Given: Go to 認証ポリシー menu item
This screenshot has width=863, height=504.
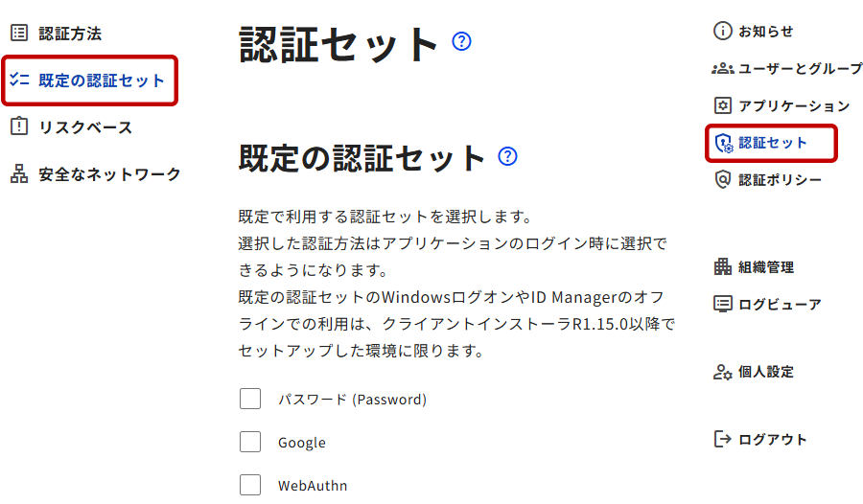Looking at the screenshot, I should pyautogui.click(x=780, y=180).
